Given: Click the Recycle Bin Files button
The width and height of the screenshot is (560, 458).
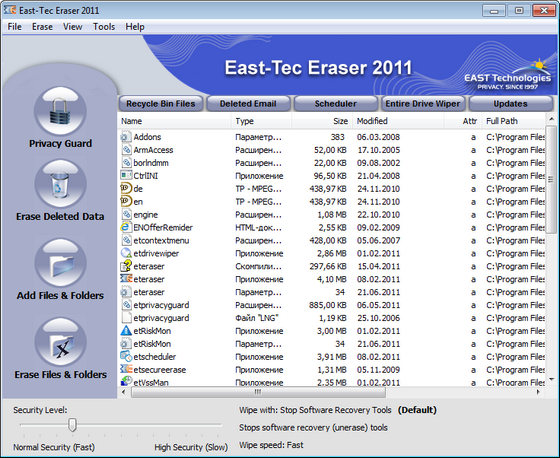Looking at the screenshot, I should (x=161, y=104).
